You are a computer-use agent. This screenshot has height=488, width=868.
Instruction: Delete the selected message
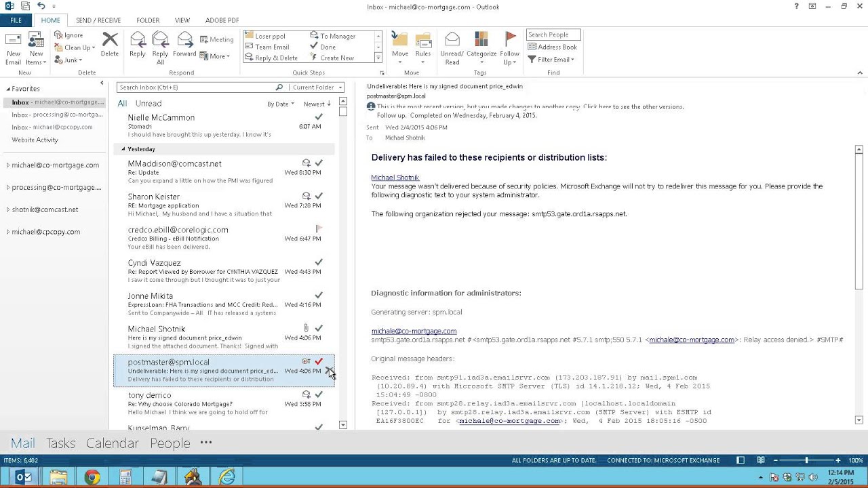tap(110, 45)
